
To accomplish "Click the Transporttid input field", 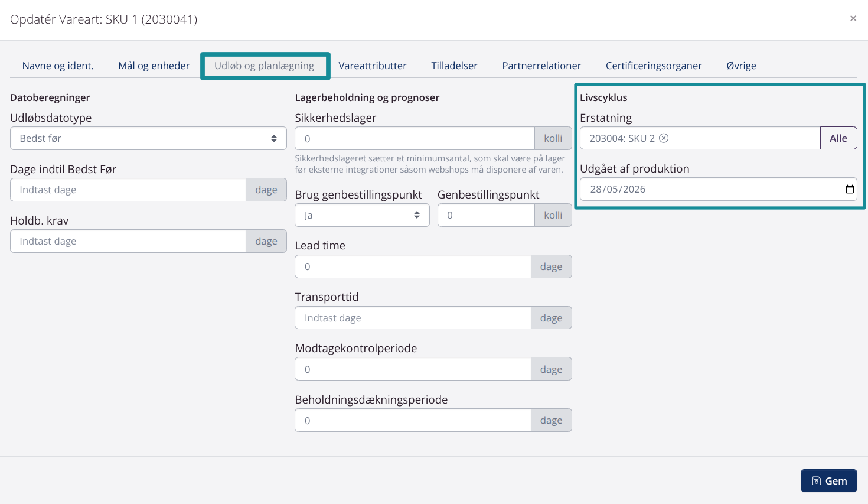I will (413, 318).
